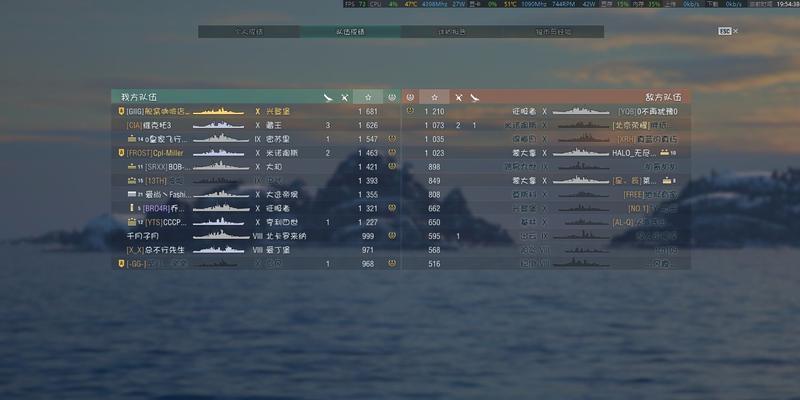Sort allied team by star XP column
The image size is (800, 400).
[x=367, y=97]
